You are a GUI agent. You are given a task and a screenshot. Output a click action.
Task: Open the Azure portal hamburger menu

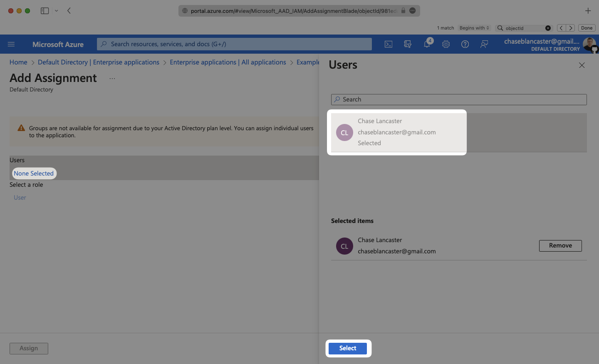(11, 44)
